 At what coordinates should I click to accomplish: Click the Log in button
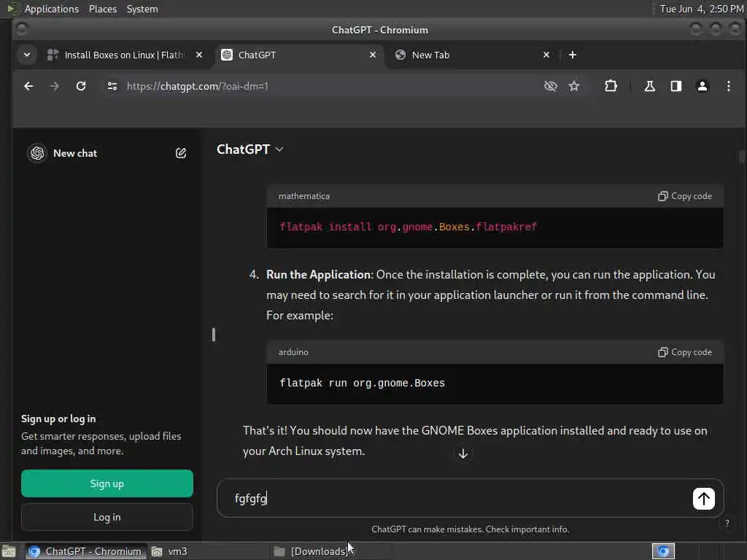107,517
